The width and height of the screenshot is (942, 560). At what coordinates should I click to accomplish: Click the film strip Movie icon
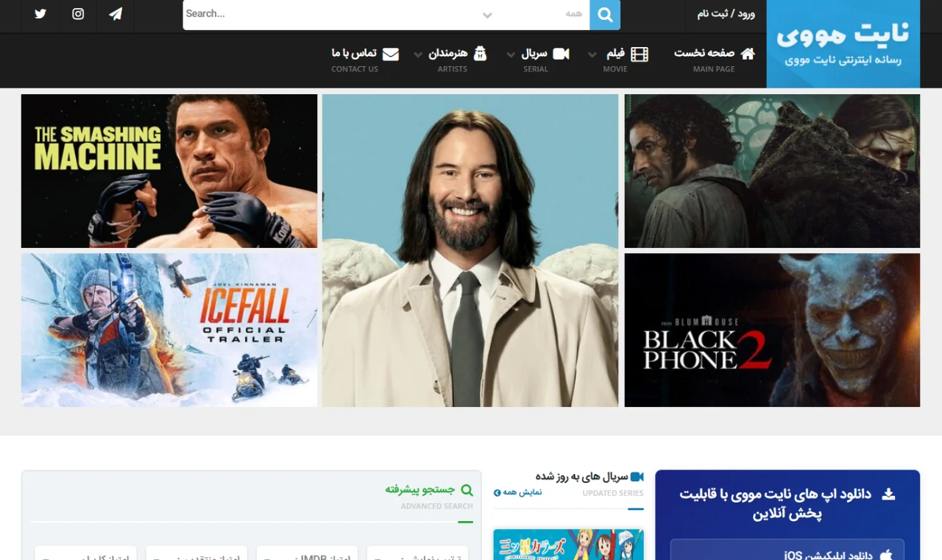point(640,54)
